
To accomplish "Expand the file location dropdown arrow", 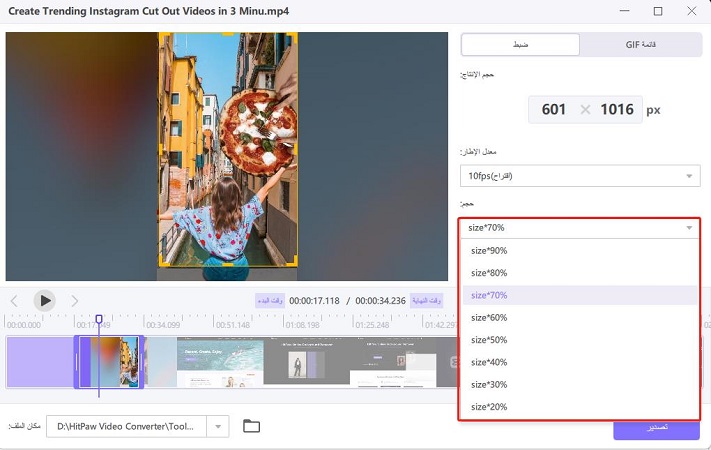I will click(218, 426).
